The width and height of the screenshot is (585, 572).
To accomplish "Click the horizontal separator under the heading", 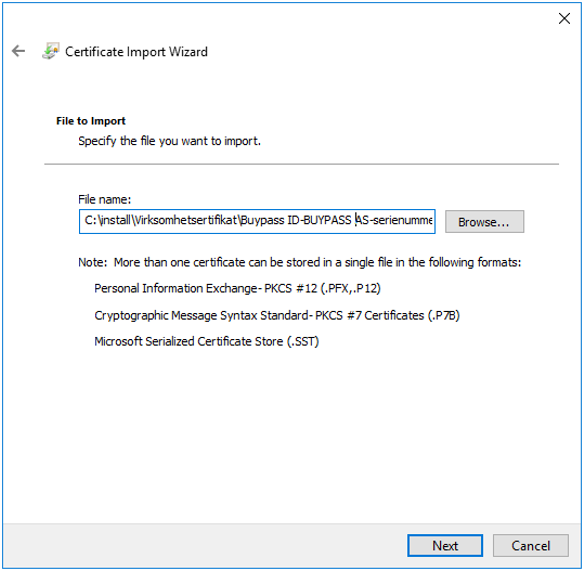I will point(301,164).
